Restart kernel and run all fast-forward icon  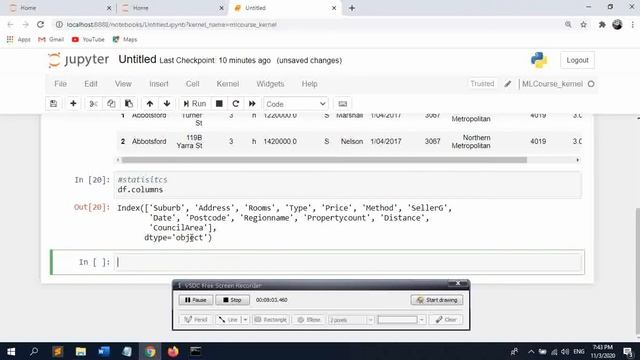coord(252,104)
